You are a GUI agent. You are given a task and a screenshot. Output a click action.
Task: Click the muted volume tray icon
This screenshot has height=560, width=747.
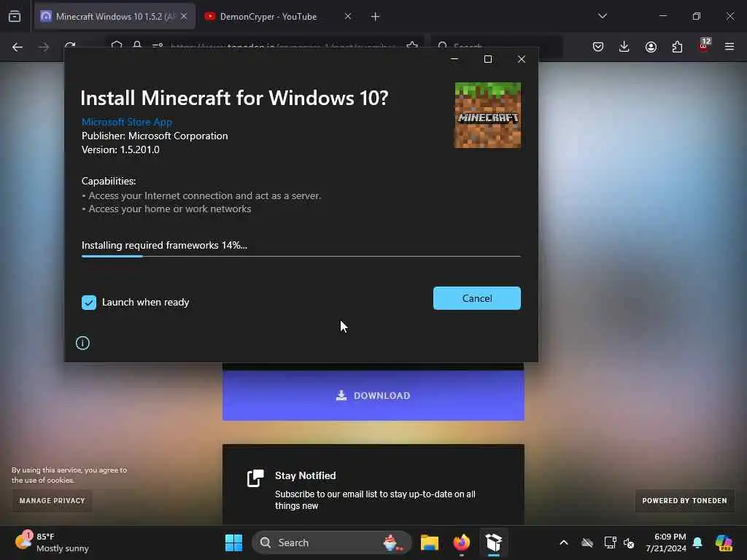629,542
